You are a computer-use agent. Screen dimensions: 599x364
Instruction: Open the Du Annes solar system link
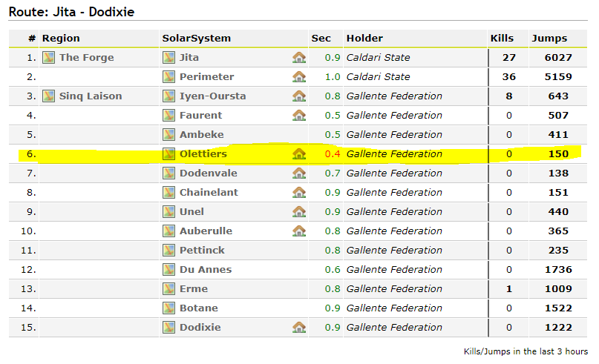click(206, 269)
